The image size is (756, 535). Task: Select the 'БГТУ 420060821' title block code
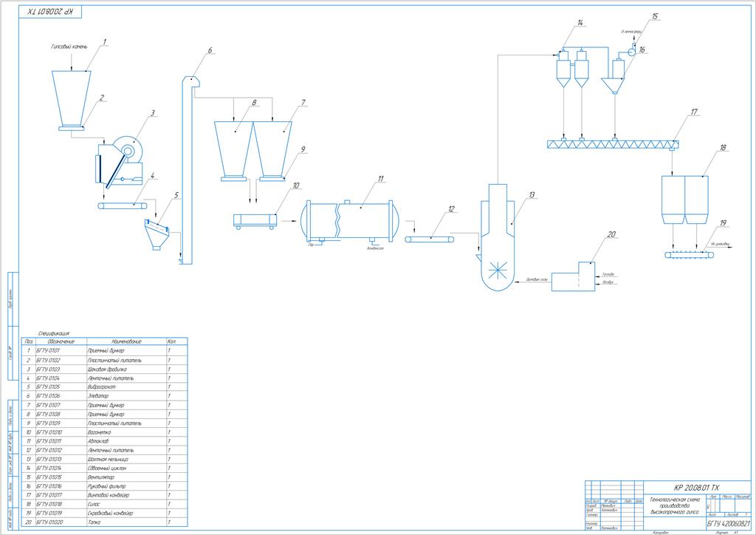tap(729, 524)
